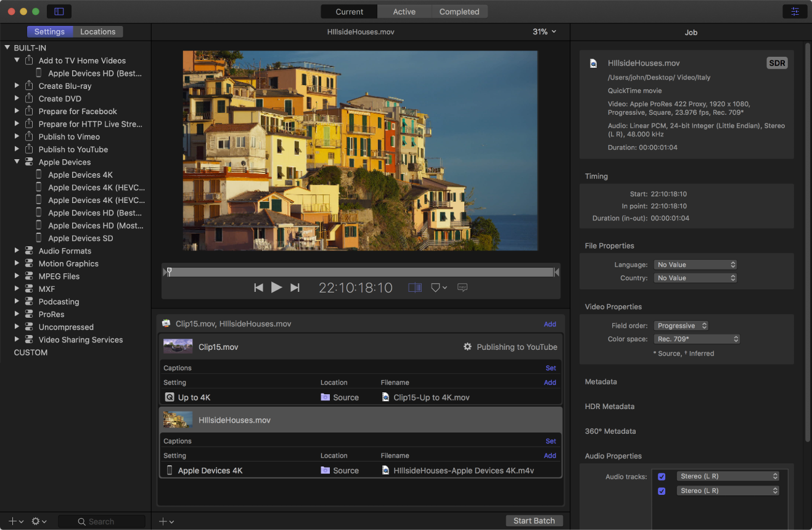Uncheck the first Stereo audio track checkbox
The image size is (812, 530).
coord(662,476)
